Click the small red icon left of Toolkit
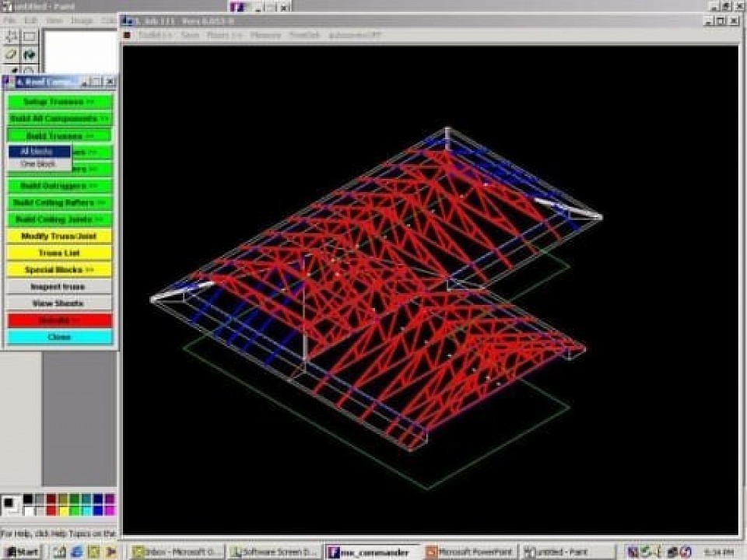 pyautogui.click(x=127, y=35)
